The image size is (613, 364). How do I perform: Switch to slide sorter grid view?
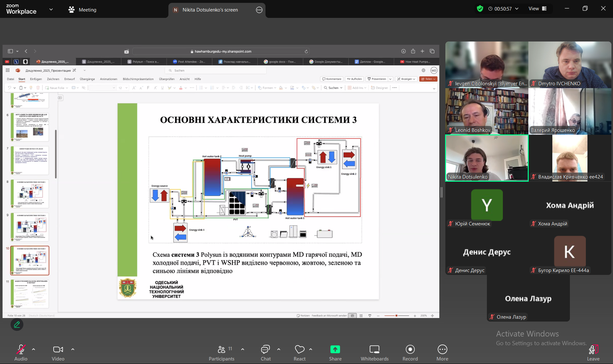tap(361, 315)
